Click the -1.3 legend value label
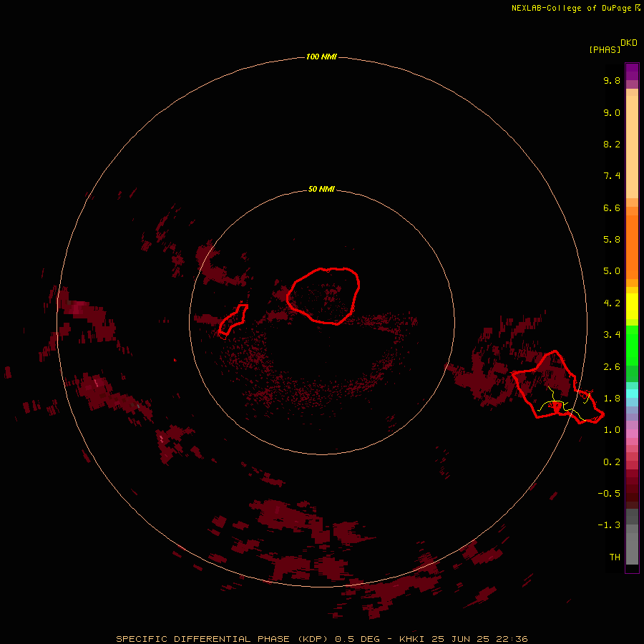 click(609, 525)
